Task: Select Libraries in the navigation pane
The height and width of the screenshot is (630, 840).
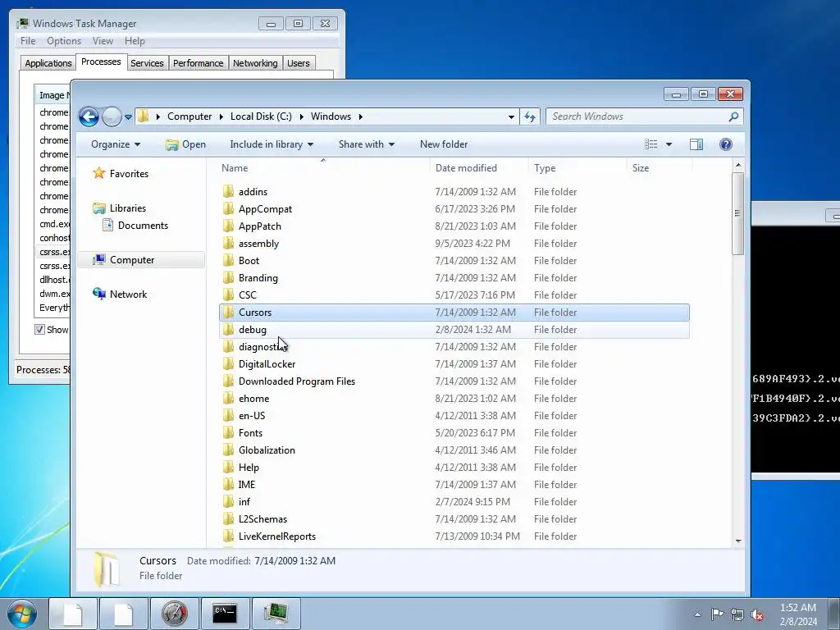Action: pos(127,208)
